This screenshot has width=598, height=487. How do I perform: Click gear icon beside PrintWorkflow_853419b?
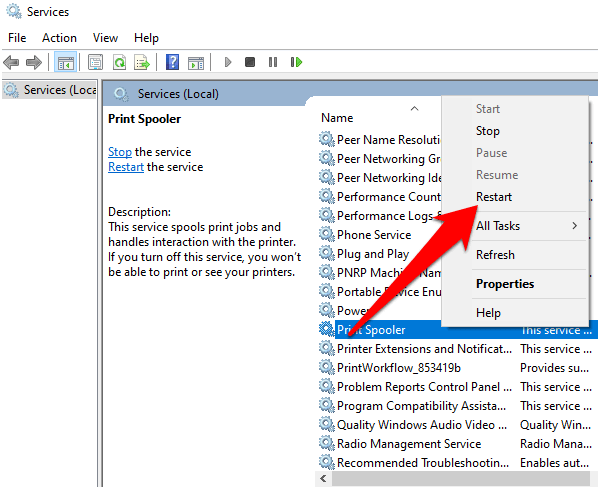(x=326, y=367)
